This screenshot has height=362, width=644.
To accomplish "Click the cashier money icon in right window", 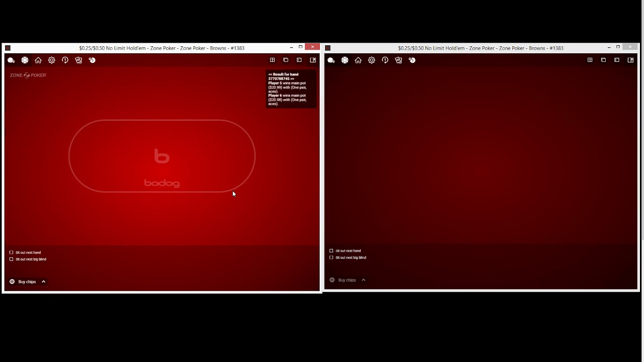I will pos(412,60).
